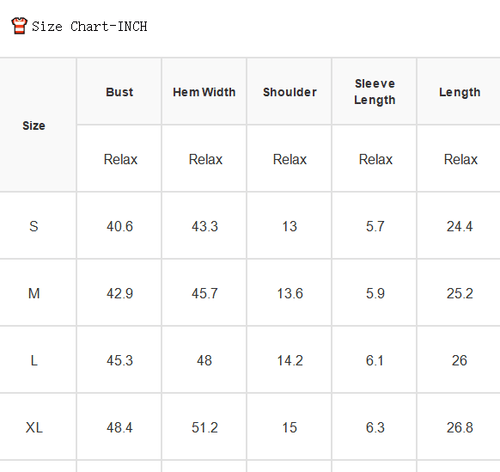The image size is (500, 472).
Task: Select the 45.7 hem width cell
Action: tap(204, 293)
